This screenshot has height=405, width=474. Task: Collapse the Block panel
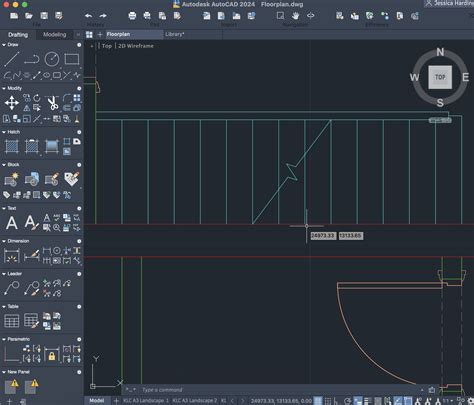click(4, 165)
